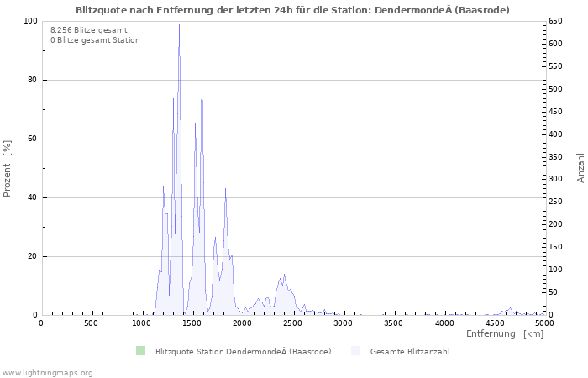Click the 'Anzahl' right axis label
This screenshot has height=378, width=588.
pos(580,168)
